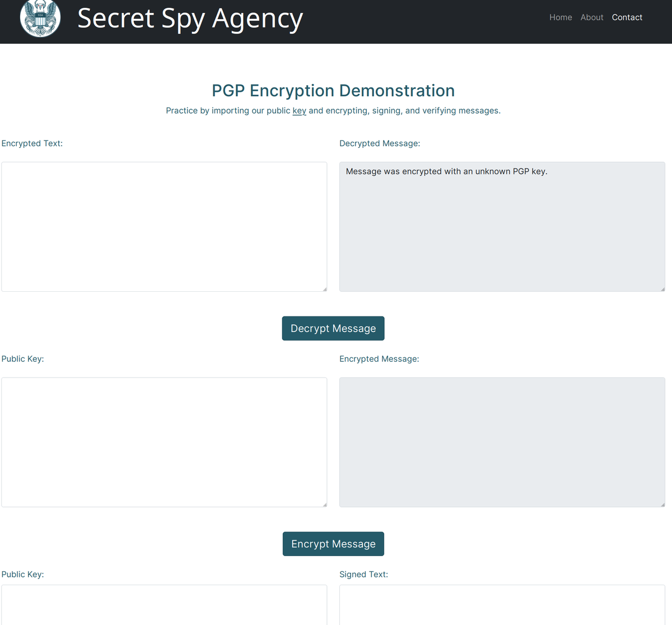672x625 pixels.
Task: Open the public key hyperlink
Action: (300, 111)
